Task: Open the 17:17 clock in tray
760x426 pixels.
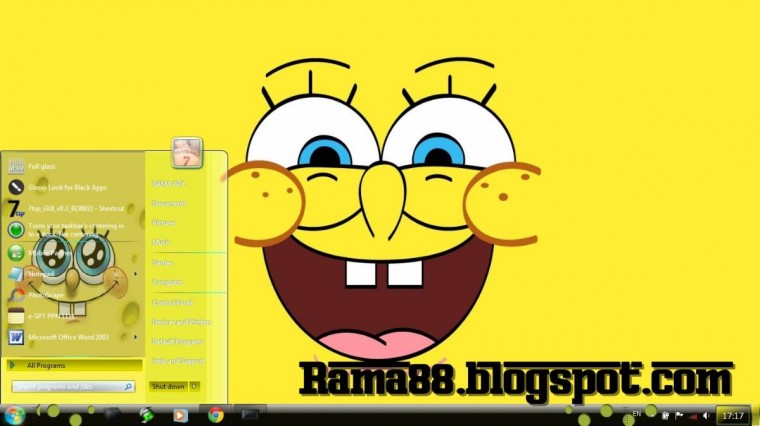Action: [732, 416]
